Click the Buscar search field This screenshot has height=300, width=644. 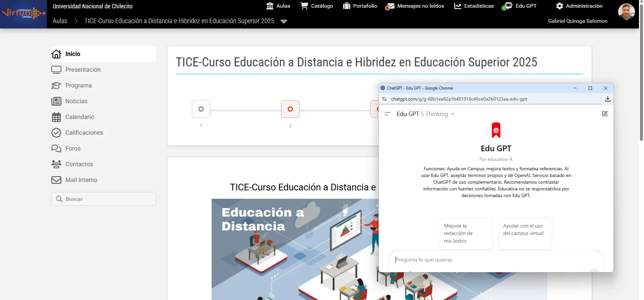(x=107, y=199)
